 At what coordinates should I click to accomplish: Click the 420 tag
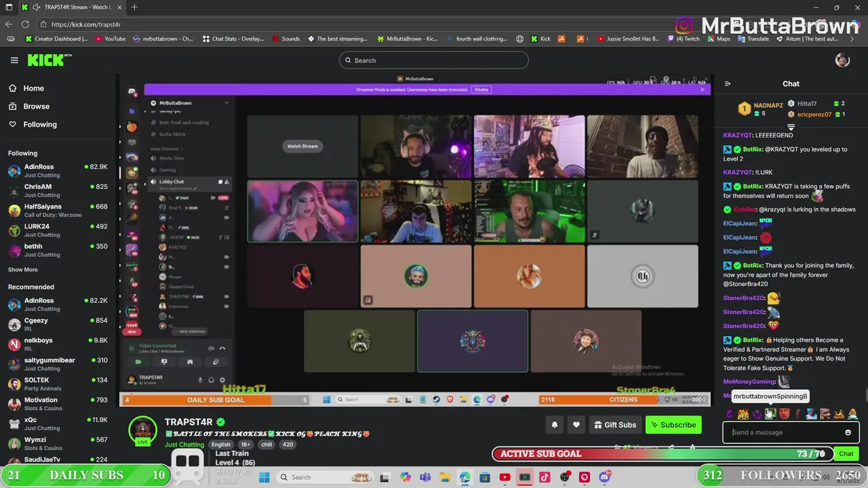click(x=288, y=445)
